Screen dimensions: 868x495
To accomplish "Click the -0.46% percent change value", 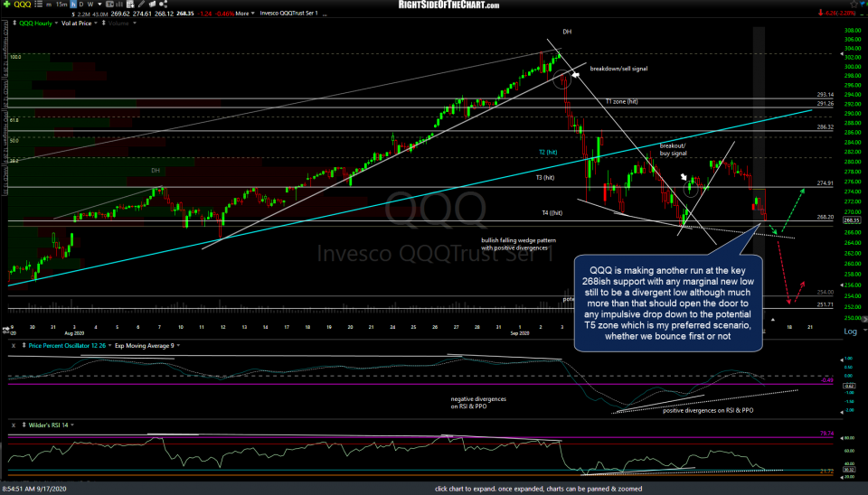I will (225, 14).
